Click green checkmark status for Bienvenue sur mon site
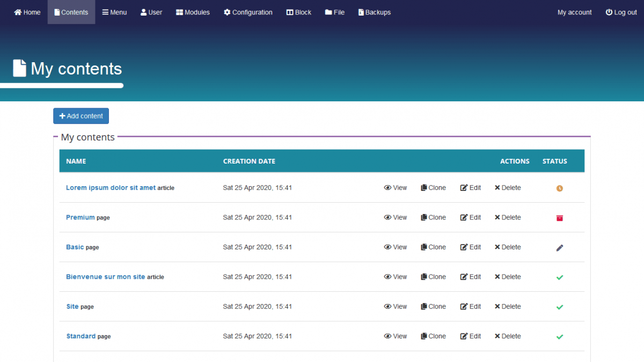Viewport: 644px width, 362px height. (x=559, y=277)
